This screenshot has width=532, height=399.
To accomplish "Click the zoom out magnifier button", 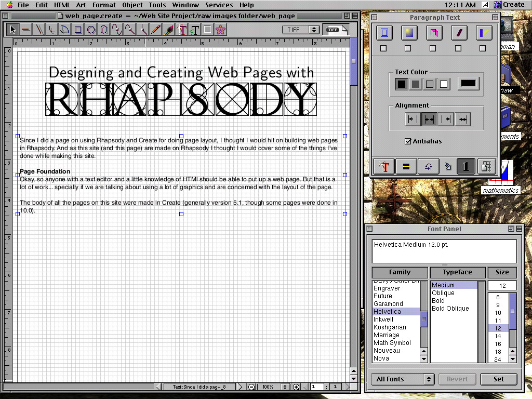I will tap(251, 387).
